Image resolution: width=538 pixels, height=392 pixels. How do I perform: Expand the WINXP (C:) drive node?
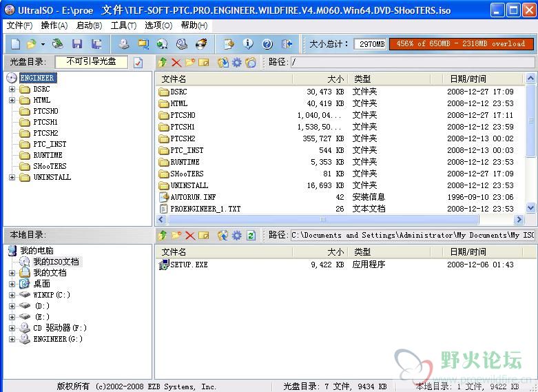(12, 295)
